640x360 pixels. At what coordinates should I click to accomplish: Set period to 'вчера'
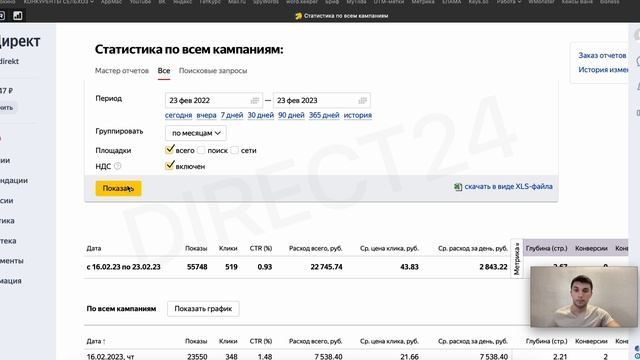click(x=206, y=115)
